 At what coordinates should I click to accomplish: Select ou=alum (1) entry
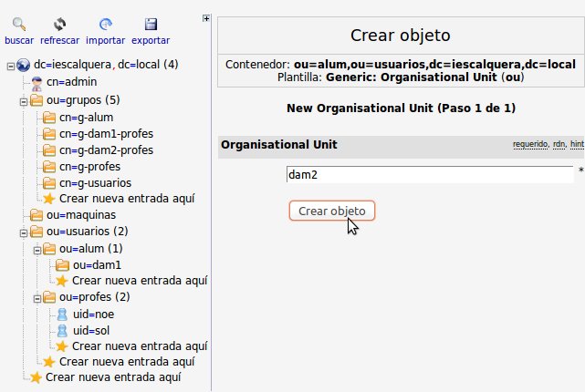click(x=91, y=248)
